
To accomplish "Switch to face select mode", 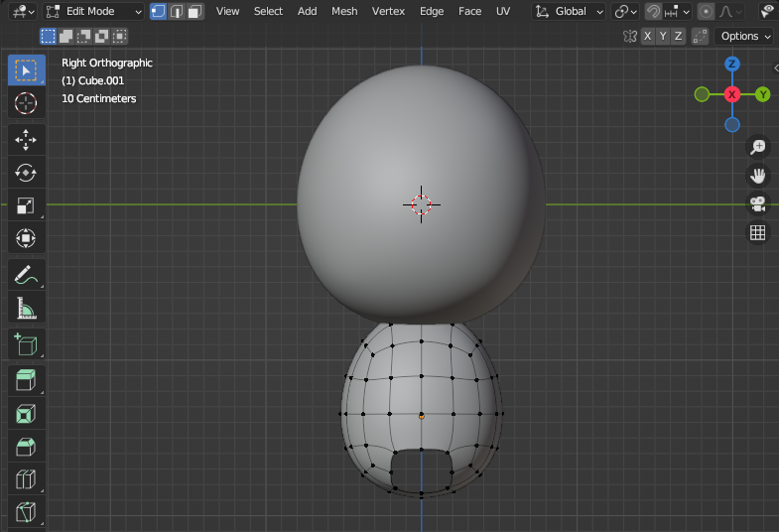I will 195,12.
